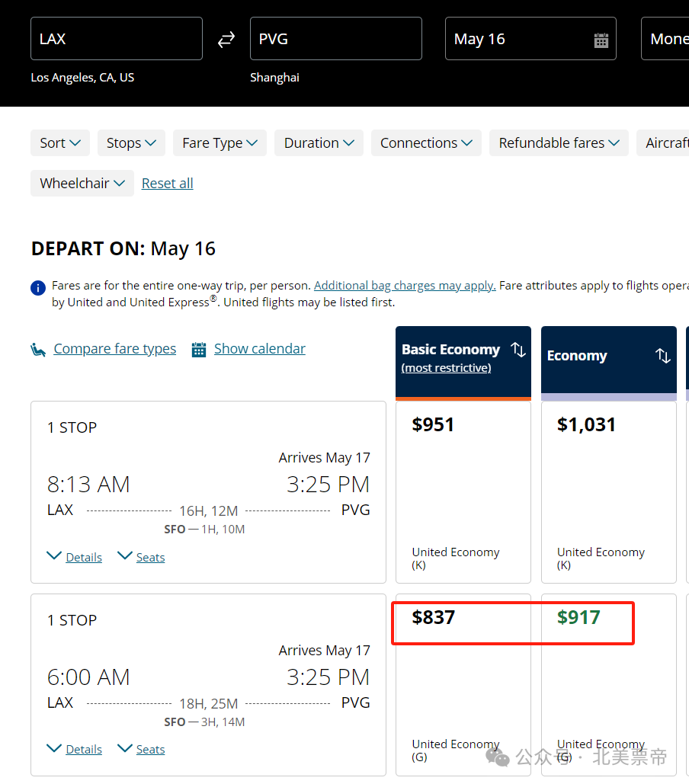The width and height of the screenshot is (689, 784).
Task: Open the Stops filter dropdown
Action: tap(131, 143)
